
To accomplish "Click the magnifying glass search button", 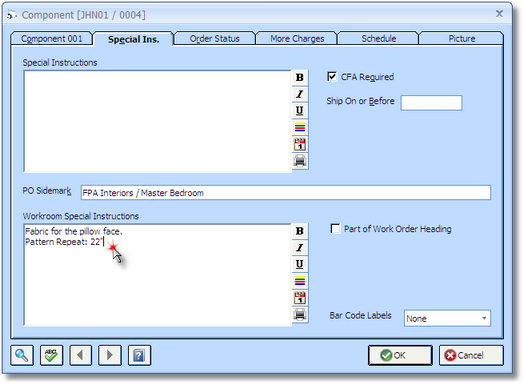I will [x=22, y=355].
